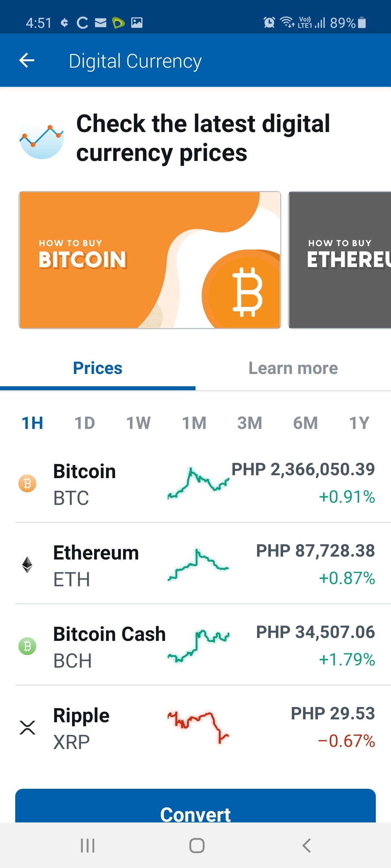Open Android recent apps button

tap(88, 846)
